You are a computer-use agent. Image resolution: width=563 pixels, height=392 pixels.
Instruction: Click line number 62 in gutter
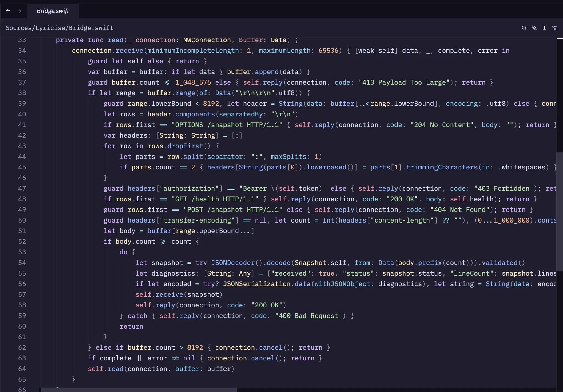[22, 347]
